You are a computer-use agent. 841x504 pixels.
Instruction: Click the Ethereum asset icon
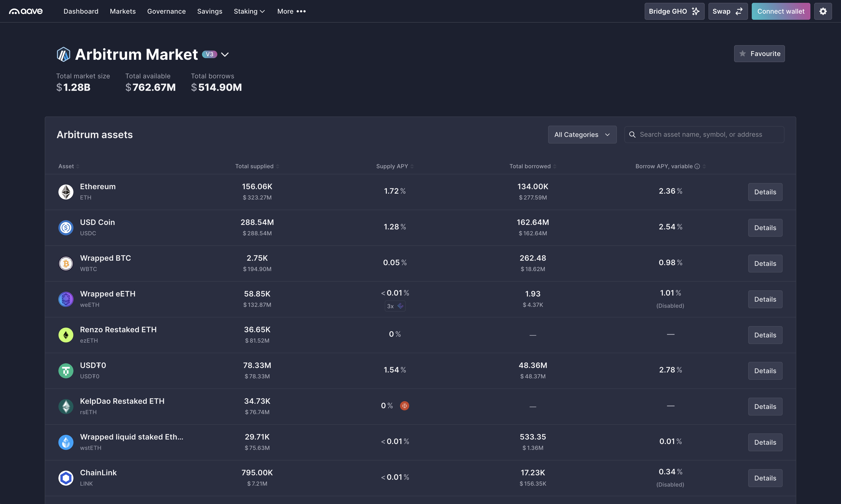click(66, 192)
